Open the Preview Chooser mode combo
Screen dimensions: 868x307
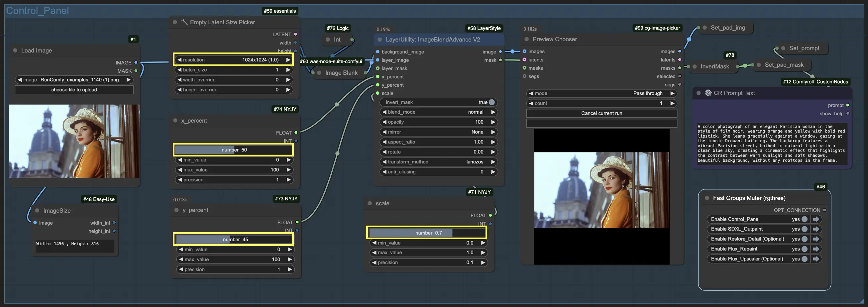pyautogui.click(x=601, y=93)
